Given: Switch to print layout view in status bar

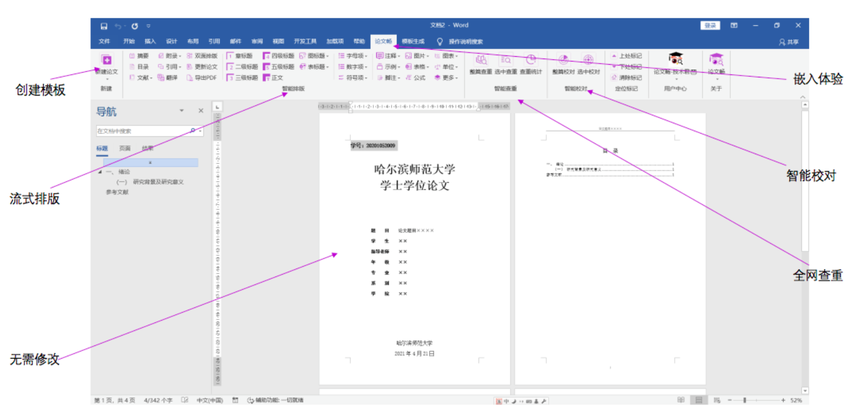Looking at the screenshot, I should tap(699, 400).
